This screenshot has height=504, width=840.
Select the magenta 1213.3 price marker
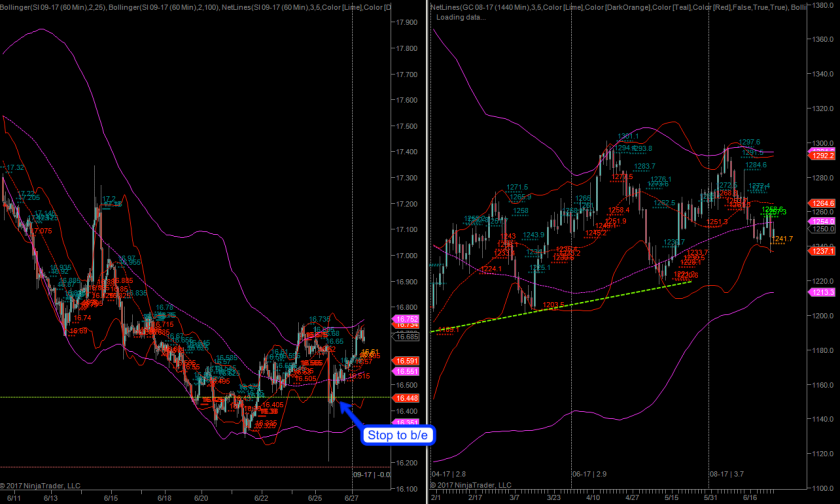pos(823,292)
